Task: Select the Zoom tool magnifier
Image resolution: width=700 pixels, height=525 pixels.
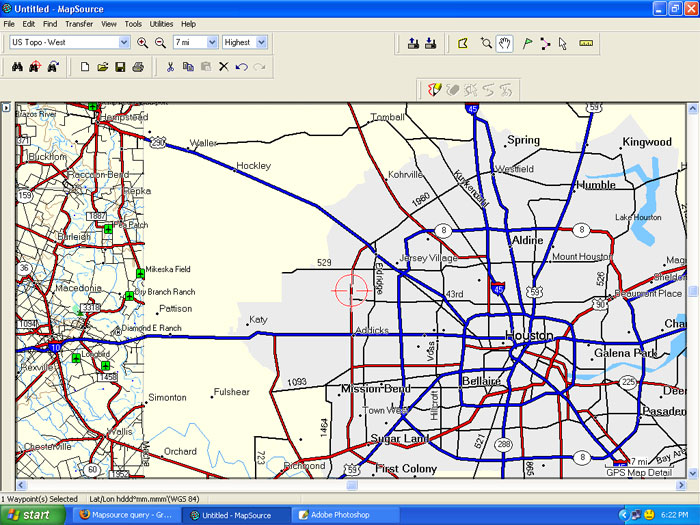Action: tap(486, 43)
